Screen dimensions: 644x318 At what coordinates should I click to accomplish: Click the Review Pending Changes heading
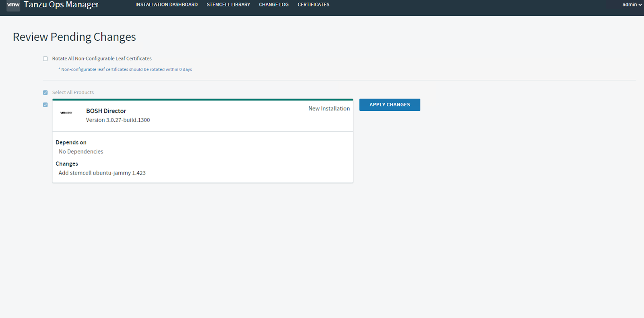[x=74, y=37]
